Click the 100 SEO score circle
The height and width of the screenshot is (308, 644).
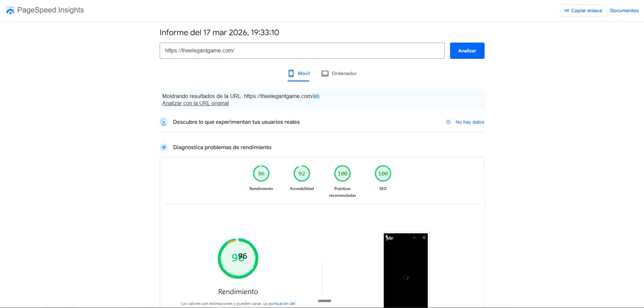click(382, 174)
